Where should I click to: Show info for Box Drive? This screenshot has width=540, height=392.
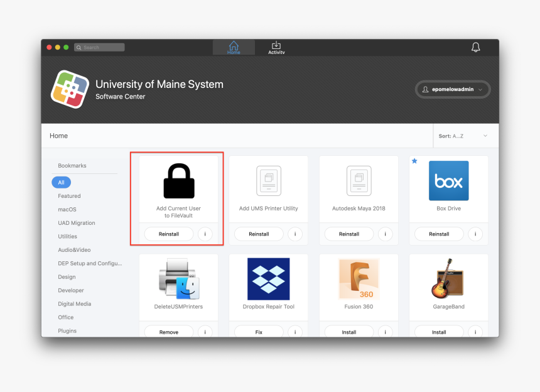click(475, 234)
